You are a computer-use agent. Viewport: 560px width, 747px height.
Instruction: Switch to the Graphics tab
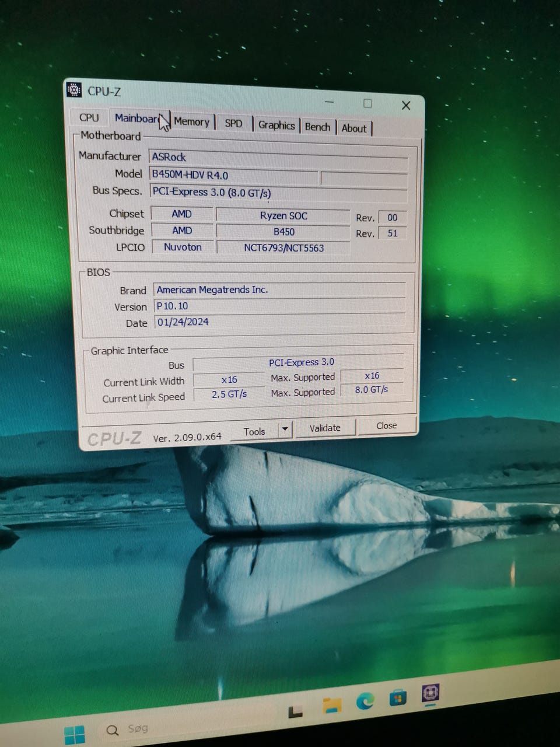(x=276, y=125)
